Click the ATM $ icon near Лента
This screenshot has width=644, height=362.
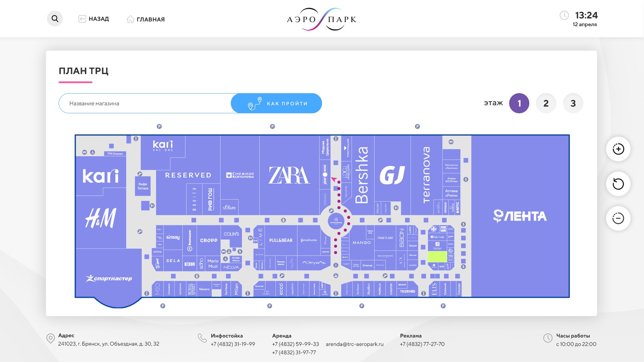tap(464, 224)
